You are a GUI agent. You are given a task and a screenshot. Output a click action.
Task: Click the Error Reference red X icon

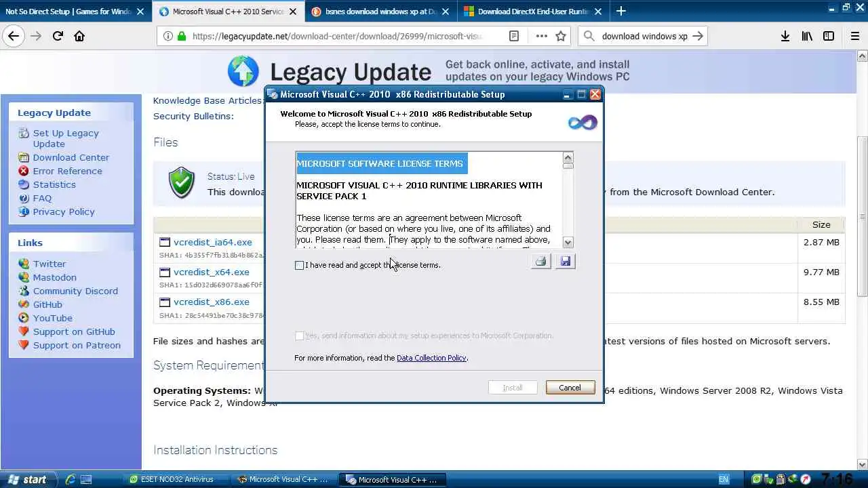[x=24, y=171]
